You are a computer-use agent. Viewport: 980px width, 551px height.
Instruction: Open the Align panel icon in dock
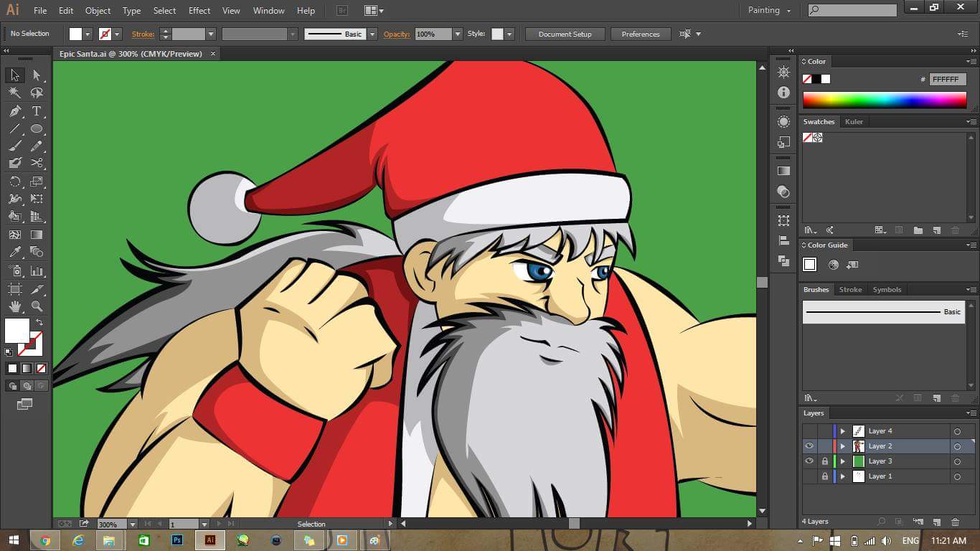(783, 241)
